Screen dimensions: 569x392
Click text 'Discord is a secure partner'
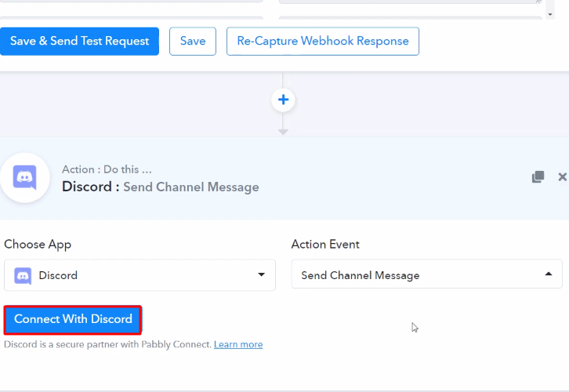[x=61, y=344]
